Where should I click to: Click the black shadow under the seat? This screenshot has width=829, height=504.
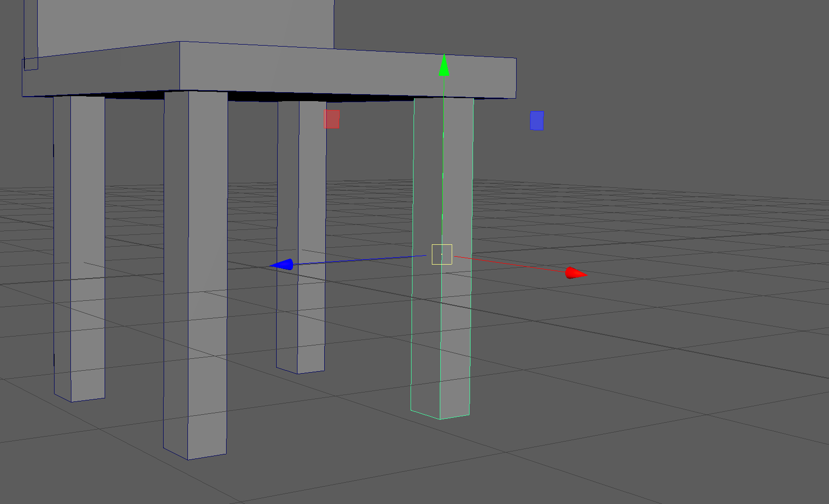pos(258,96)
